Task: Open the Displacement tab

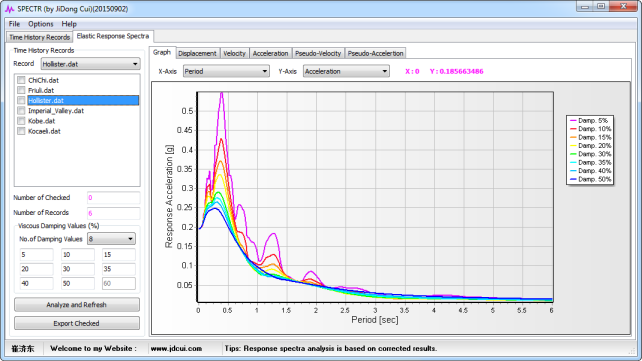Action: (x=197, y=53)
